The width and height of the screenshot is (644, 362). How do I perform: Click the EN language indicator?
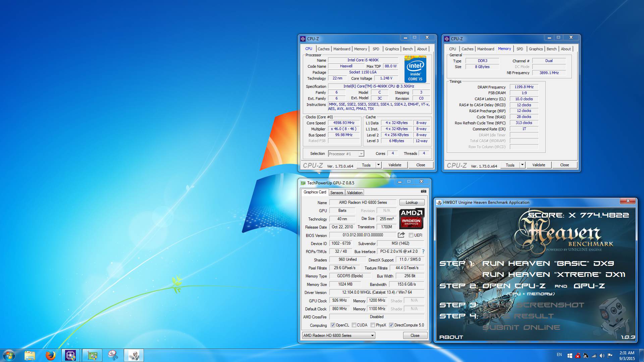[x=559, y=355]
